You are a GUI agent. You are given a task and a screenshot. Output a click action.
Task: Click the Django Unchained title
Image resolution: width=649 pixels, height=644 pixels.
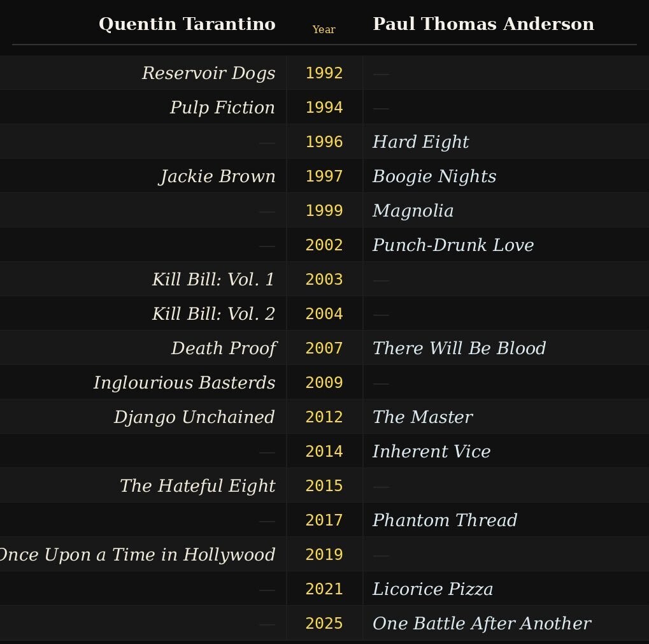(x=194, y=417)
